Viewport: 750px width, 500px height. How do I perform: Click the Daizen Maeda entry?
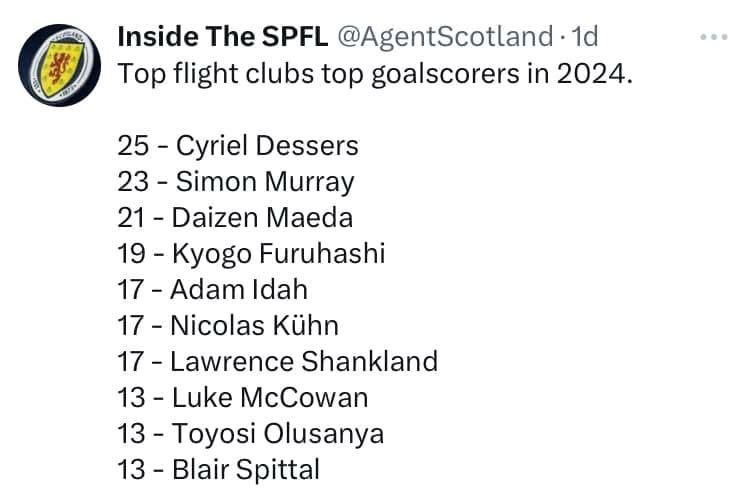[x=235, y=218]
